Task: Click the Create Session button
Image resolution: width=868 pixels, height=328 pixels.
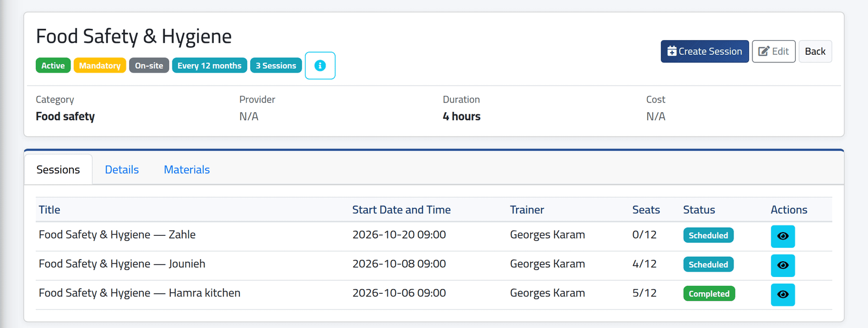Action: click(x=705, y=52)
